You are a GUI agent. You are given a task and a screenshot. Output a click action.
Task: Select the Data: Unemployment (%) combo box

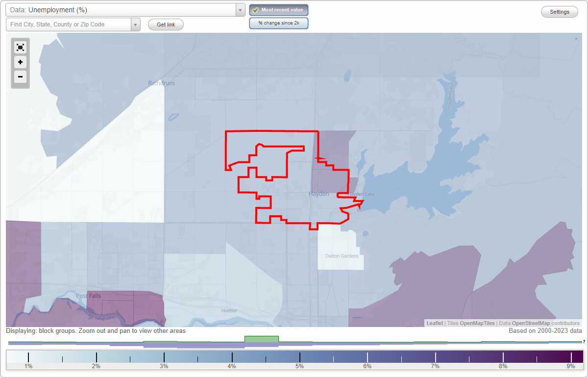click(125, 10)
